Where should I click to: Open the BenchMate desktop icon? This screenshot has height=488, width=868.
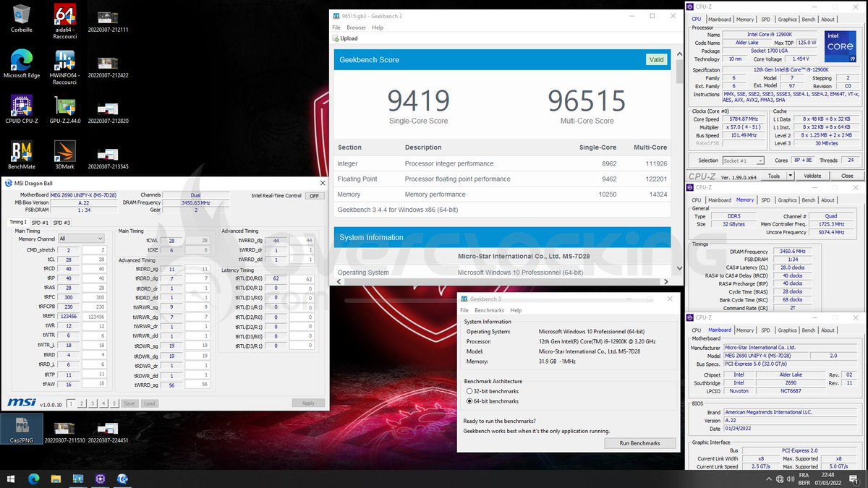(22, 155)
